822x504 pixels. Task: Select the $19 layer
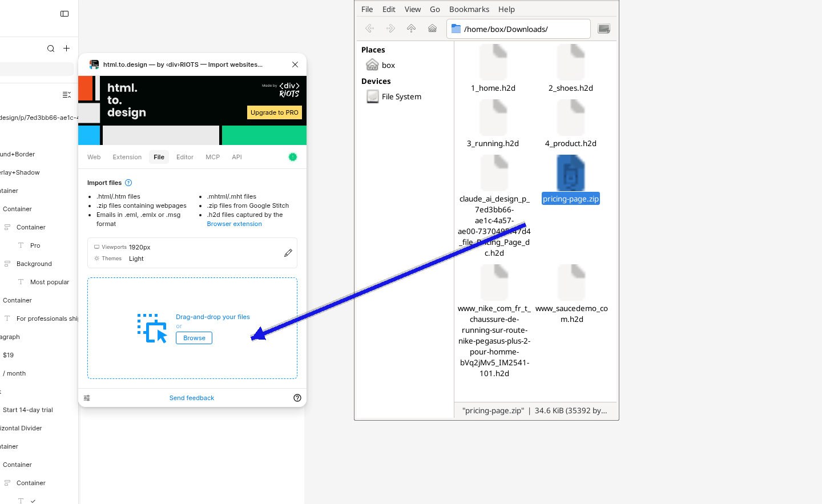point(8,355)
